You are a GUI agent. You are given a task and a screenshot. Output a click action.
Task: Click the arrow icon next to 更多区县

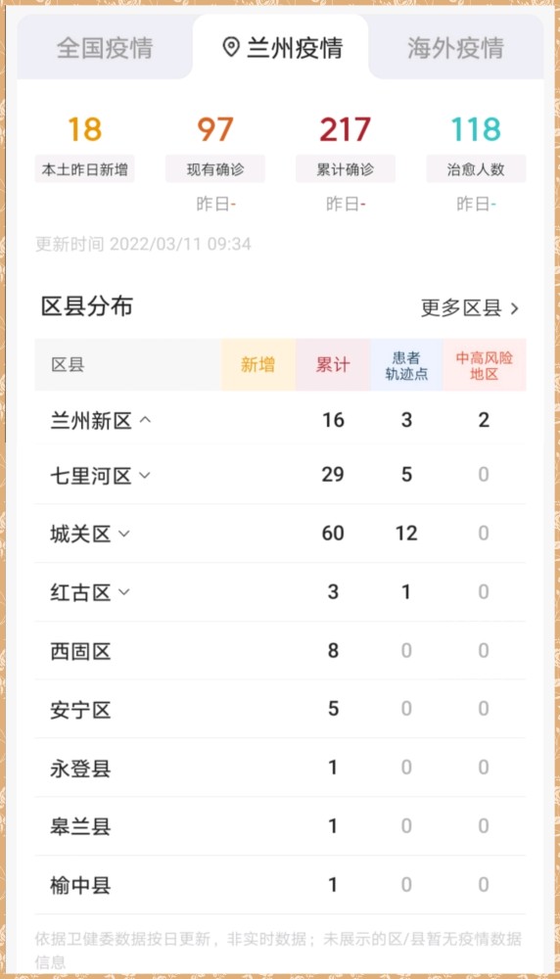tap(514, 308)
